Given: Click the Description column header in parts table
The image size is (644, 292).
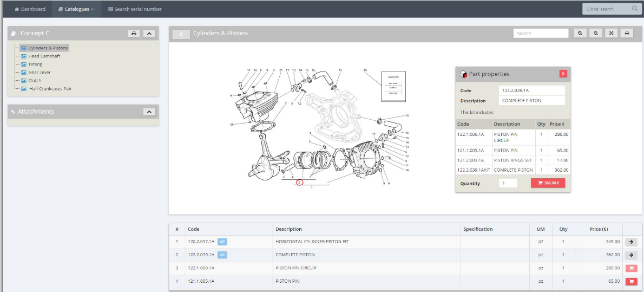Looking at the screenshot, I should [288, 229].
